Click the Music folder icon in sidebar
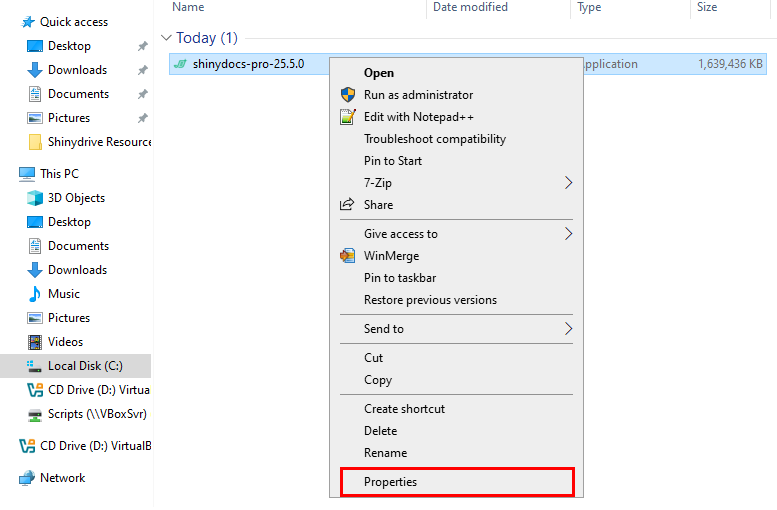Viewport: 777px width, 510px height. pyautogui.click(x=35, y=294)
